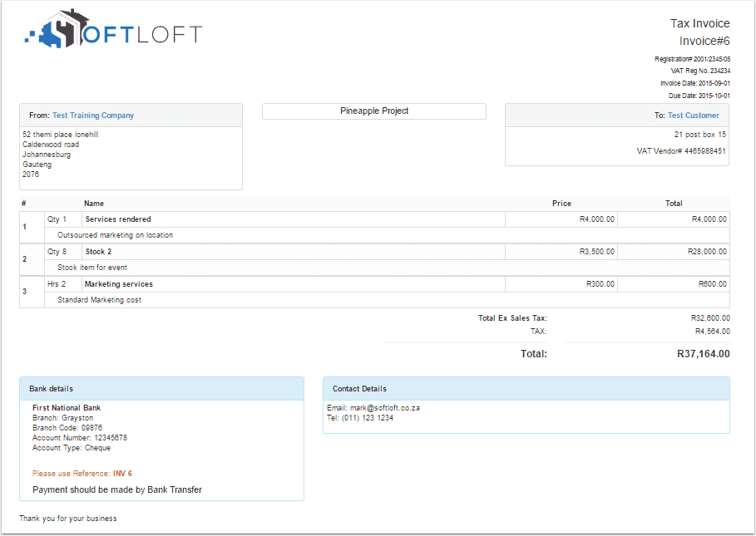
Task: Click the SoftLoft logo
Action: [113, 29]
